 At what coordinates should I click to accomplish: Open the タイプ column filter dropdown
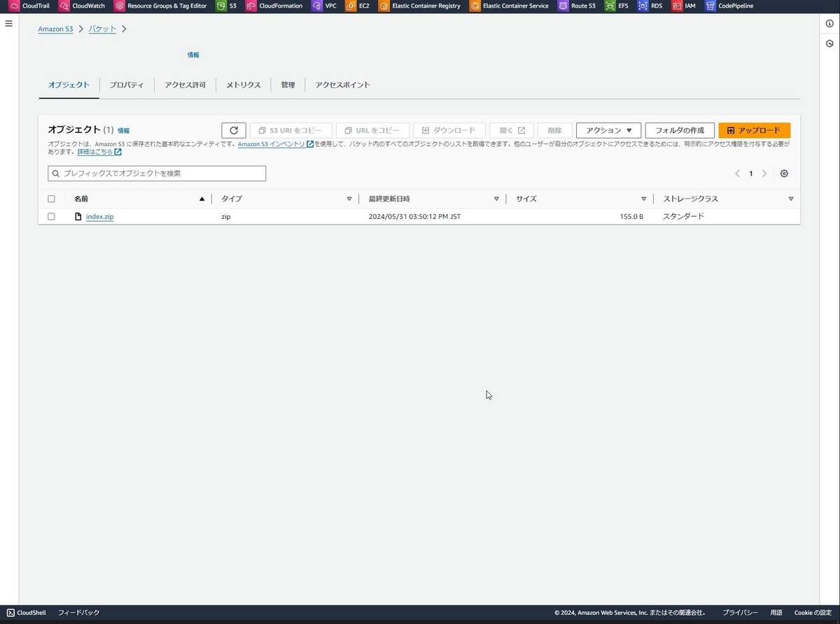point(349,198)
